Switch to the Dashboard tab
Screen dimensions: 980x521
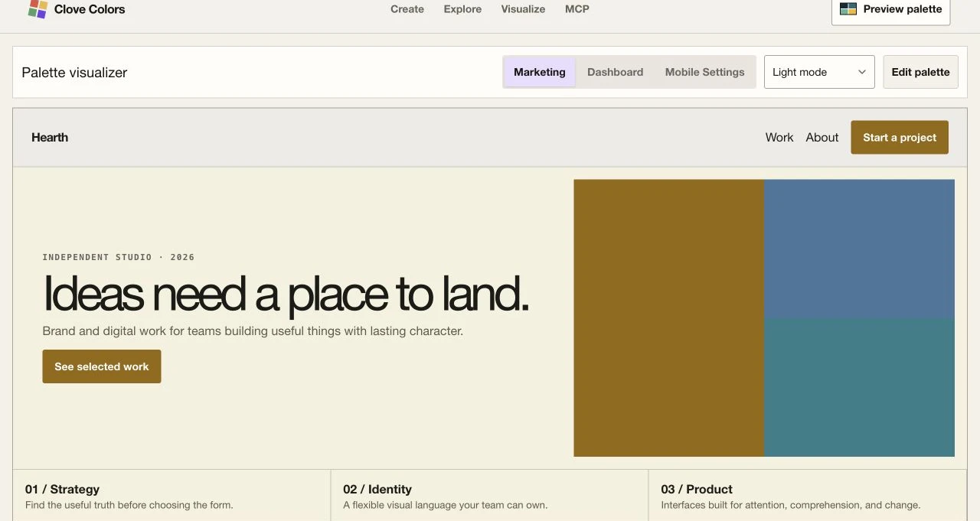click(615, 72)
